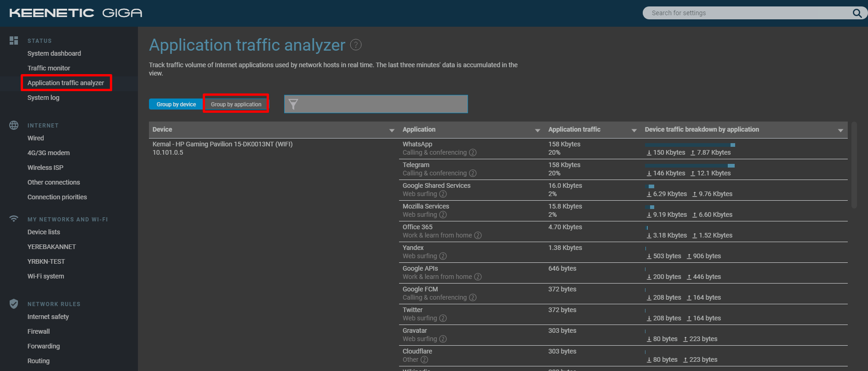
Task: Click the Office 365 application name
Action: click(417, 227)
